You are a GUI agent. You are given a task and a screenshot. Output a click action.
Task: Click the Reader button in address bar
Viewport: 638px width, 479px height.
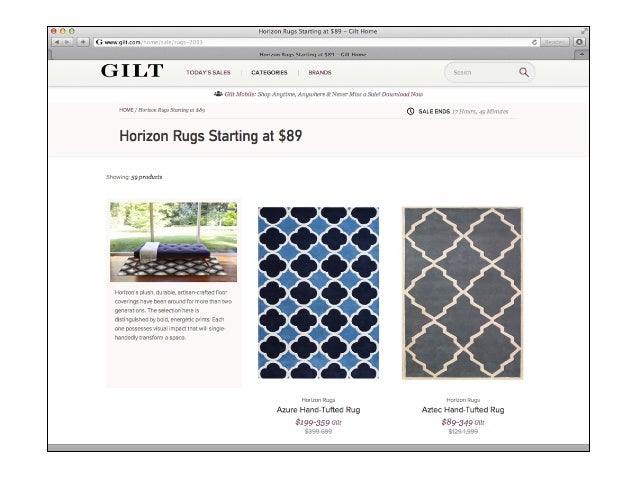[555, 42]
